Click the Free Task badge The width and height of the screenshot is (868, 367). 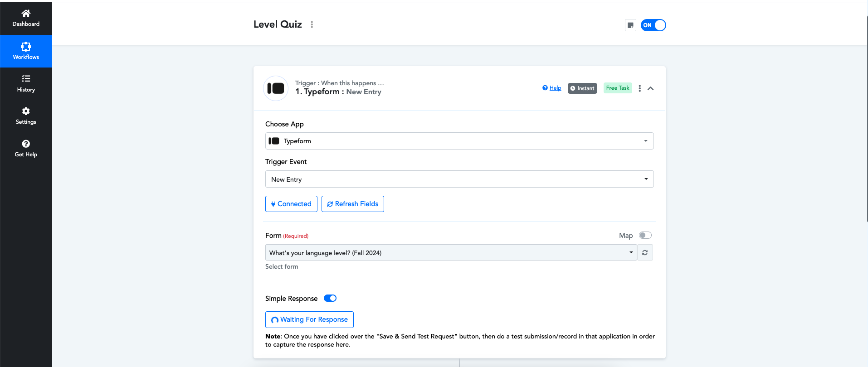618,88
